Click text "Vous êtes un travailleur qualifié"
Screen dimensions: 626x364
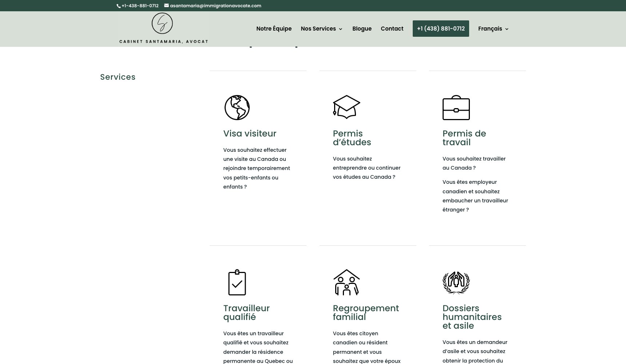(x=253, y=338)
